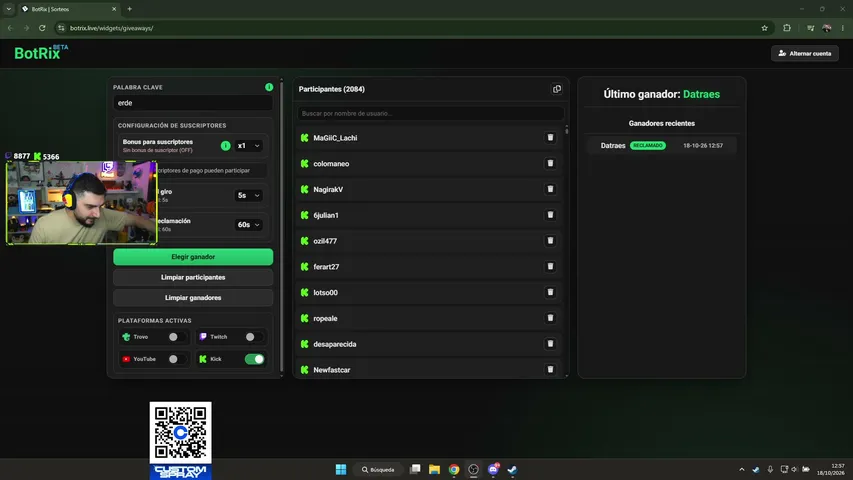This screenshot has height=480, width=853.
Task: Click the taskbar clock
Action: 831,469
